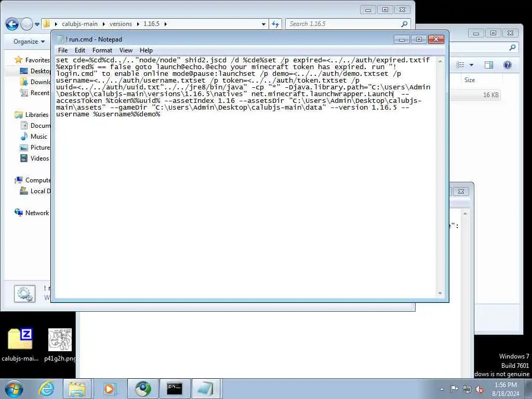Click the Size column header
This screenshot has height=399, width=532.
click(470, 79)
